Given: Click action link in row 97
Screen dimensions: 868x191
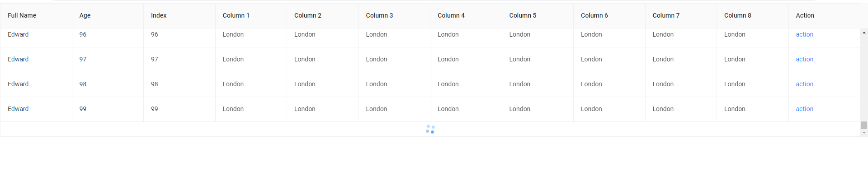Looking at the screenshot, I should [804, 59].
